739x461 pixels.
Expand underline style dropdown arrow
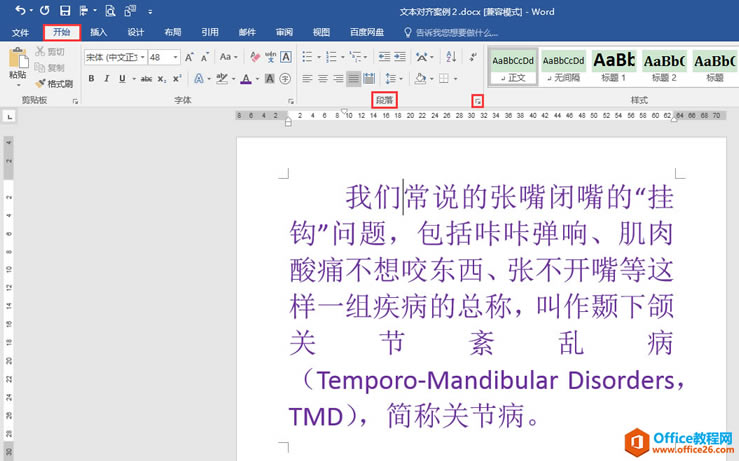[x=134, y=79]
